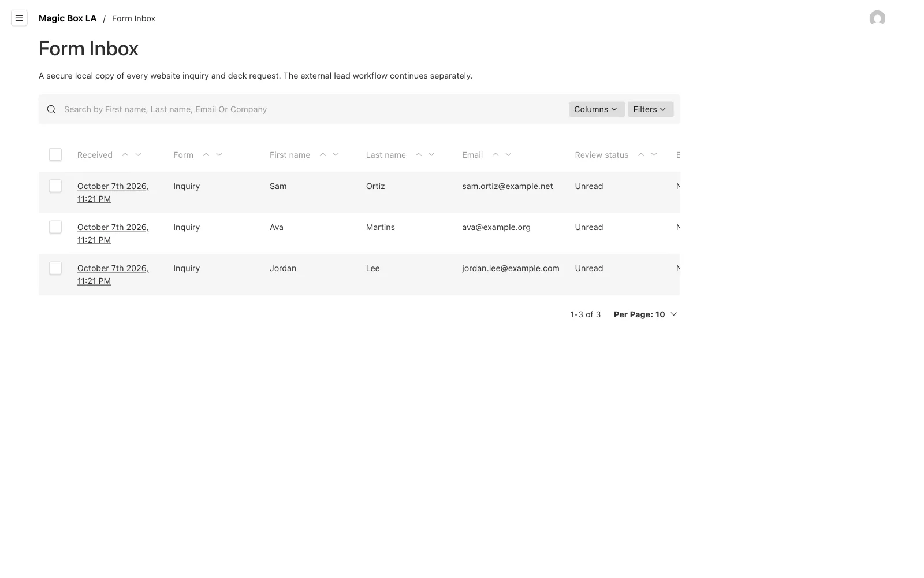
Task: Open the Filters dropdown
Action: (x=650, y=109)
